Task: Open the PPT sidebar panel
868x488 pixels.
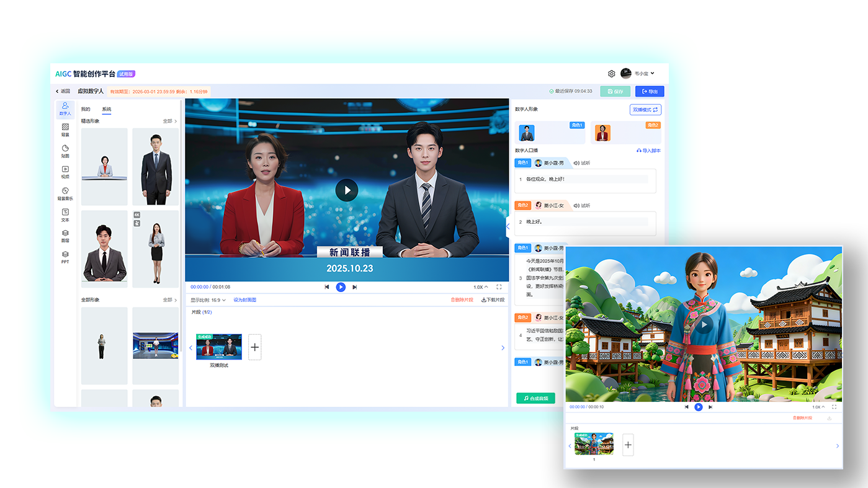Action: (65, 257)
